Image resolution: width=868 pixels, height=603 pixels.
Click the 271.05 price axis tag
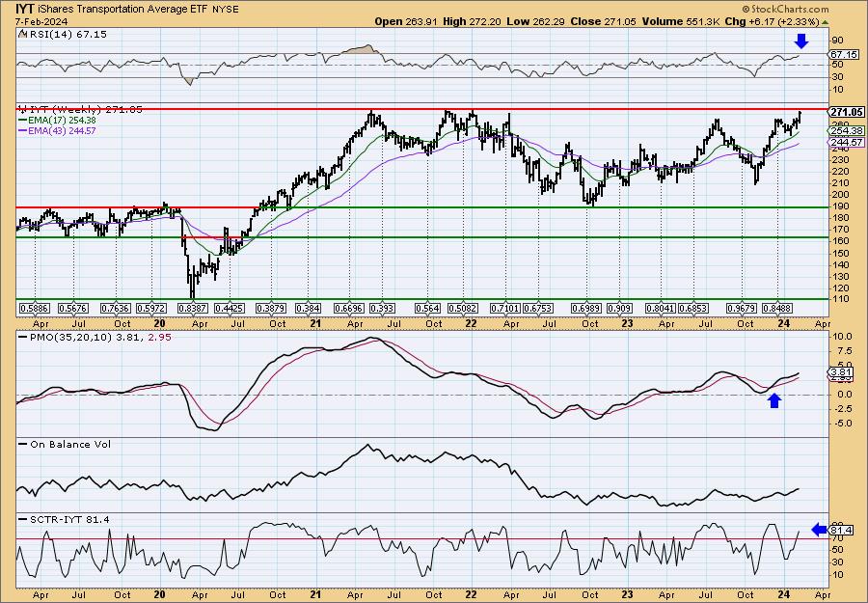coord(847,112)
